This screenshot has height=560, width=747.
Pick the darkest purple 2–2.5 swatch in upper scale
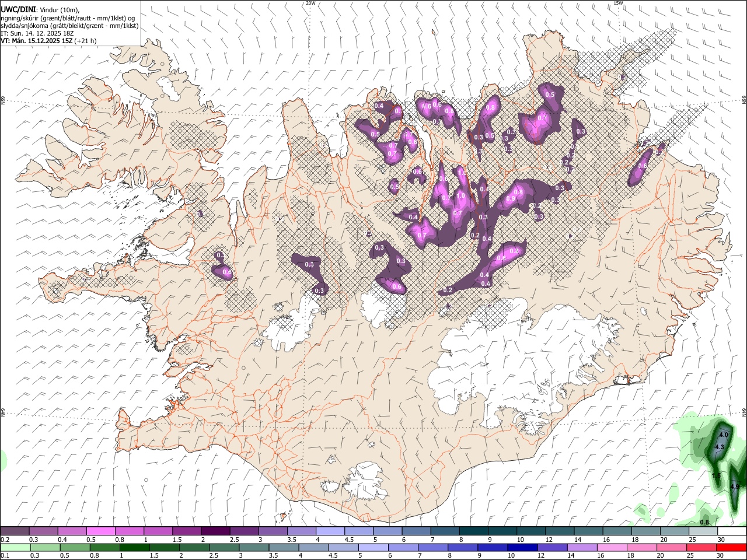tap(215, 531)
